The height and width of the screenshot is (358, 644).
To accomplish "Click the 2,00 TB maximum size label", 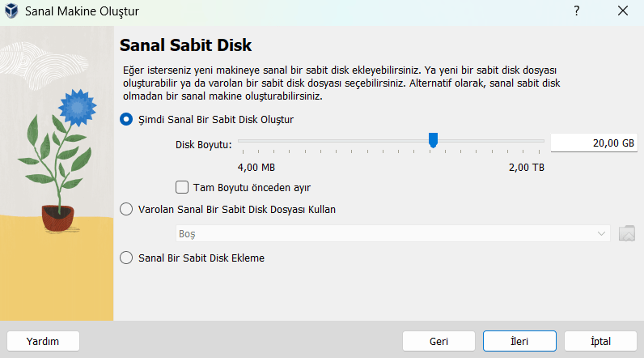I will pyautogui.click(x=526, y=167).
